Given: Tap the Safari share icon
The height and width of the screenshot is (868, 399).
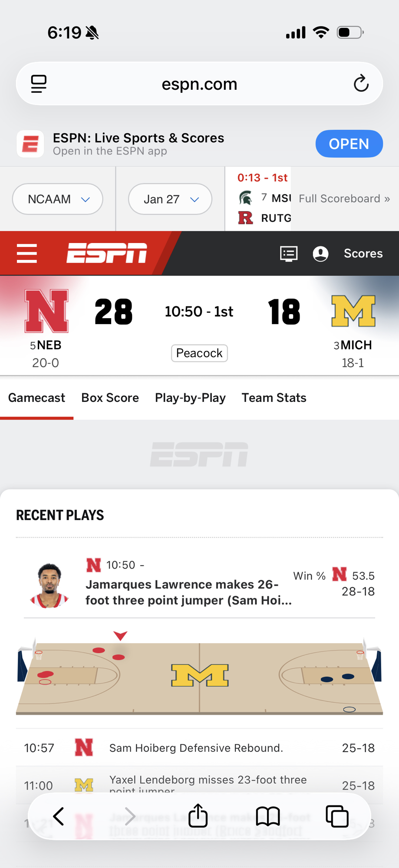Looking at the screenshot, I should click(x=198, y=816).
